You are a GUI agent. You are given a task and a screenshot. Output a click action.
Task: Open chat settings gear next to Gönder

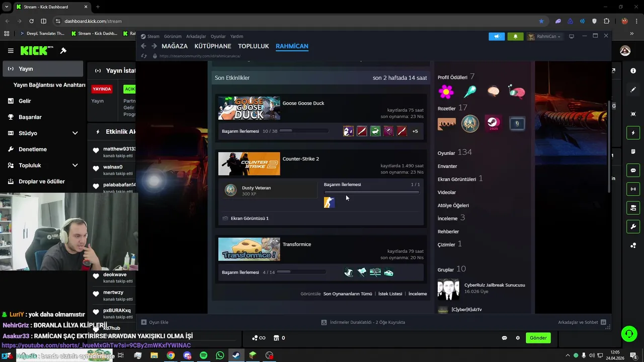(x=518, y=338)
